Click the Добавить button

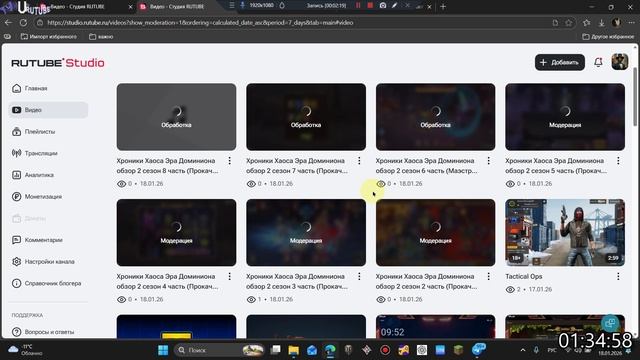(x=560, y=62)
